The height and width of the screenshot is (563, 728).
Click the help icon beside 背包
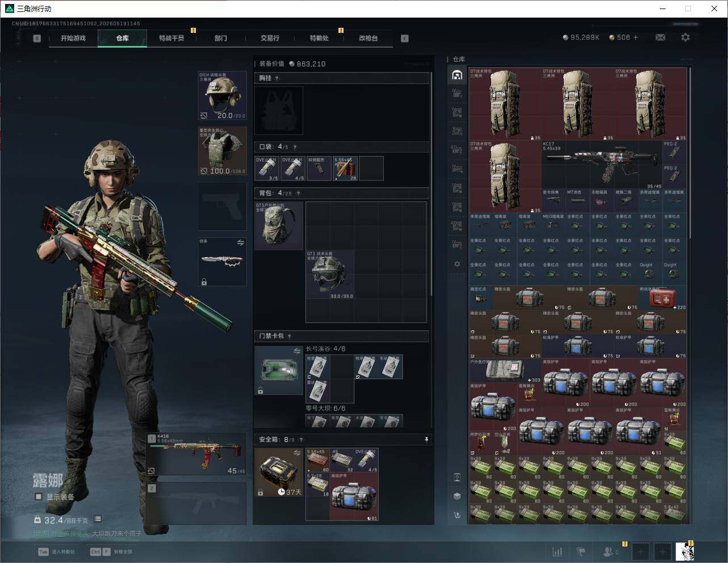click(x=298, y=194)
